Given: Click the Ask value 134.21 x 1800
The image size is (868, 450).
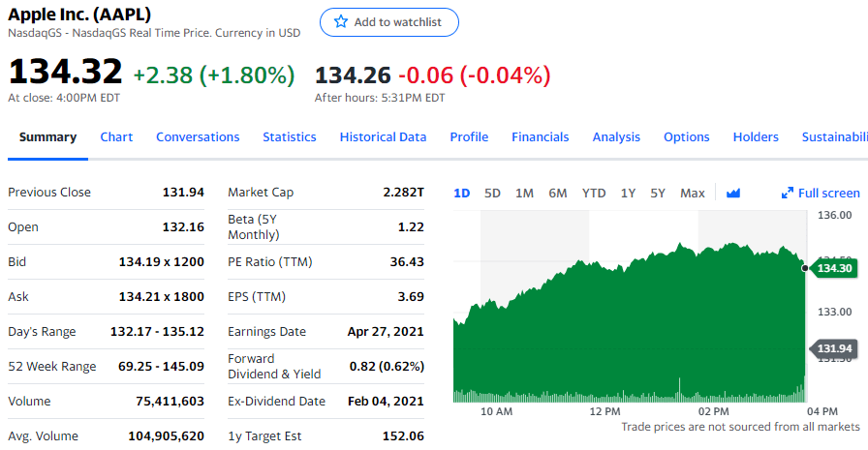Looking at the screenshot, I should tap(162, 297).
